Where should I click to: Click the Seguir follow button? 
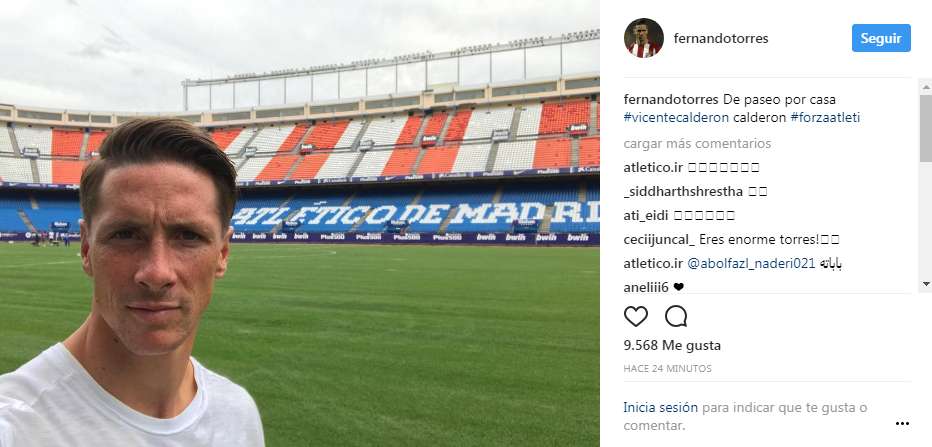(x=881, y=38)
